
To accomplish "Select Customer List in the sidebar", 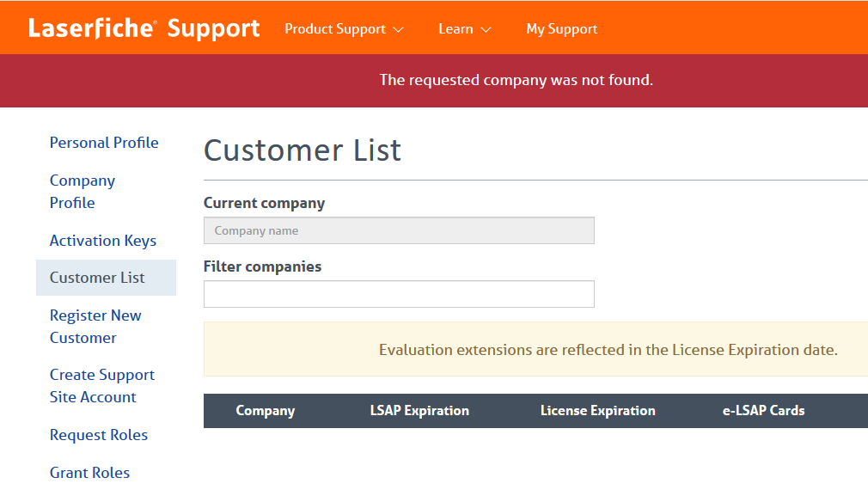I will tap(107, 278).
